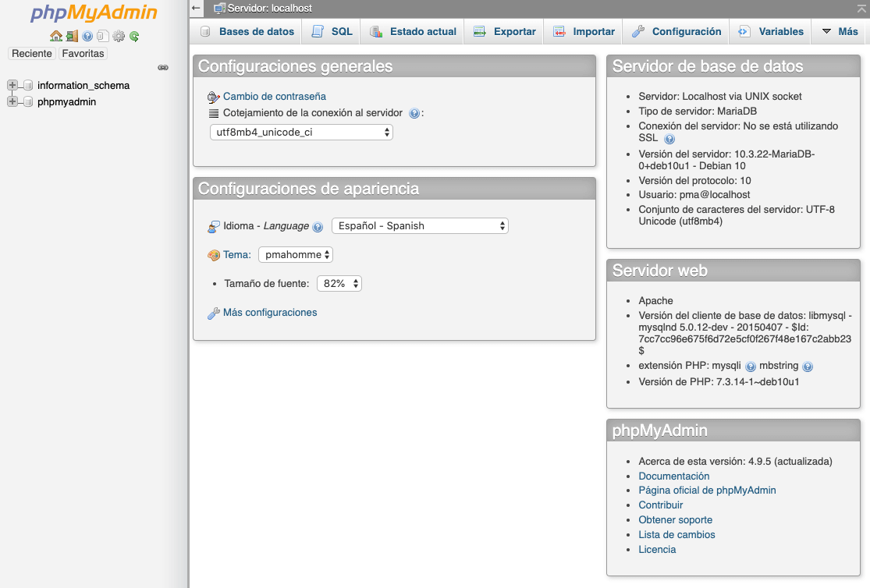Screen dimensions: 870x588
Task: Open navigation panel settings gear icon
Action: pyautogui.click(x=118, y=37)
